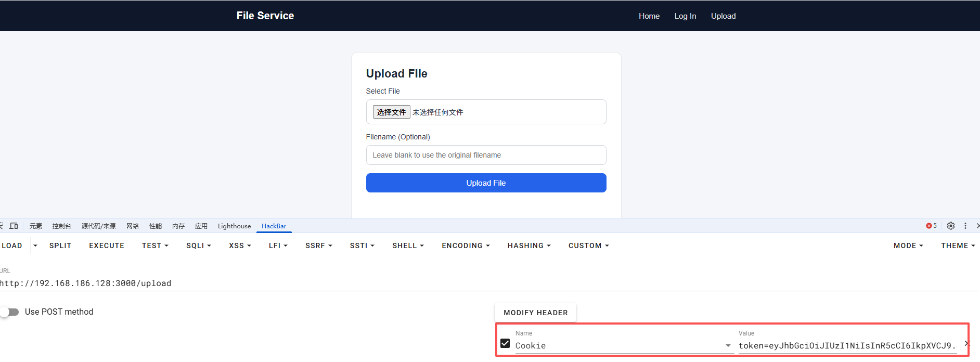Open the 性能 (Performance) tab
The width and height of the screenshot is (980, 362).
pyautogui.click(x=155, y=226)
